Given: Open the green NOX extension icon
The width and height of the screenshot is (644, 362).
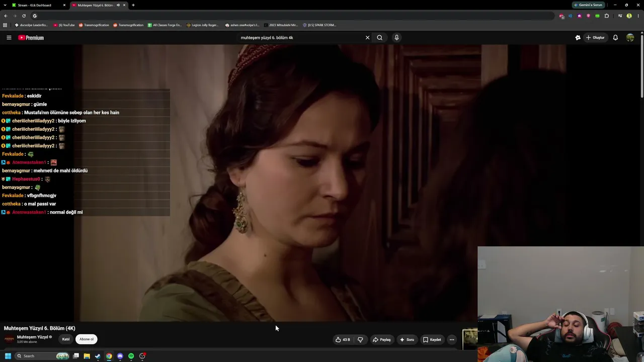Looking at the screenshot, I should tap(597, 16).
